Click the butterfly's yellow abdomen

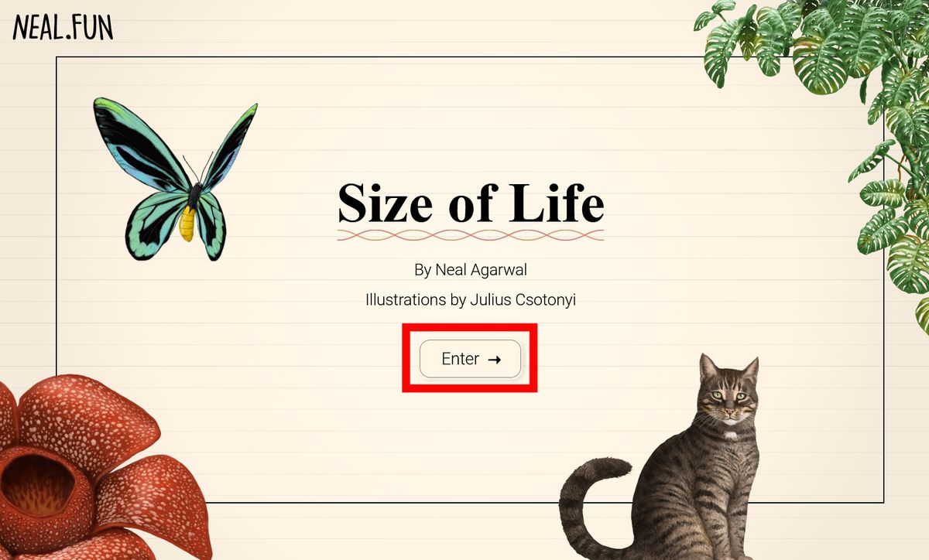[188, 223]
